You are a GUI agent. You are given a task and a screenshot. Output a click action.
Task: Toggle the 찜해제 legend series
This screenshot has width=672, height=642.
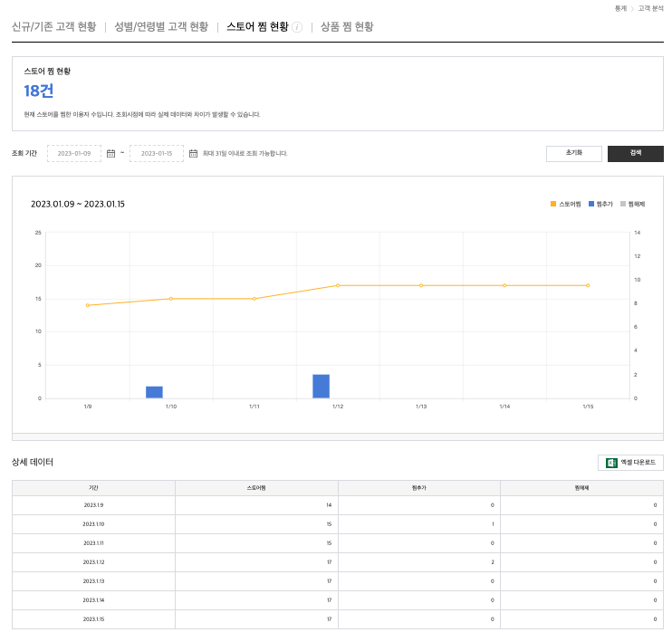[x=633, y=205]
